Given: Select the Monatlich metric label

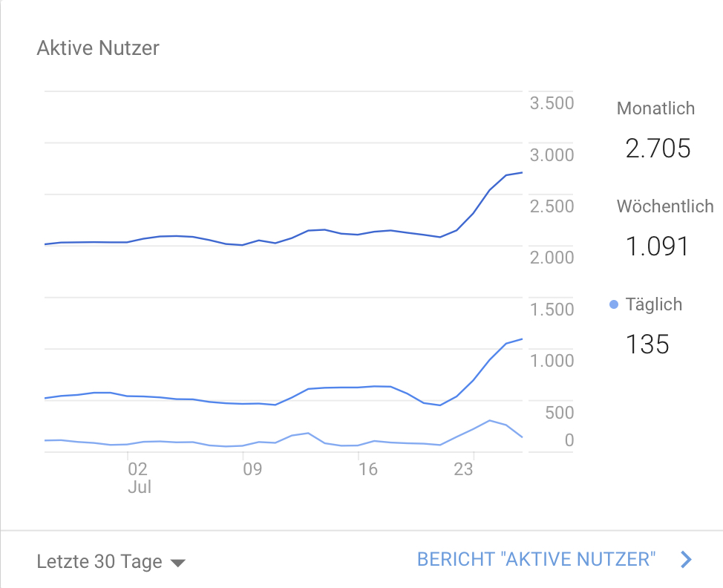Looking at the screenshot, I should click(x=655, y=108).
